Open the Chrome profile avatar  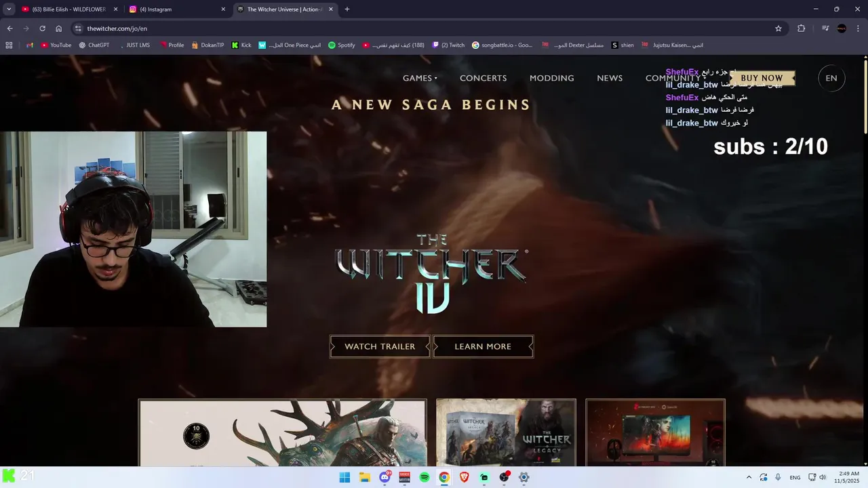pos(842,28)
